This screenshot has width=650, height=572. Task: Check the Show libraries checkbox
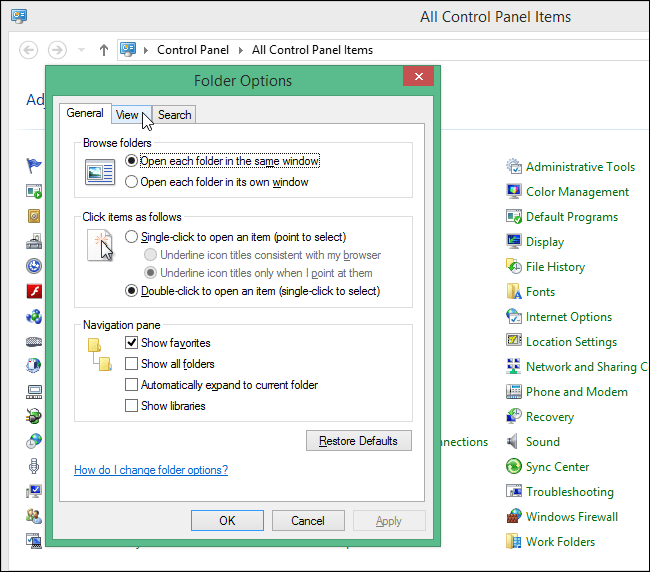131,406
